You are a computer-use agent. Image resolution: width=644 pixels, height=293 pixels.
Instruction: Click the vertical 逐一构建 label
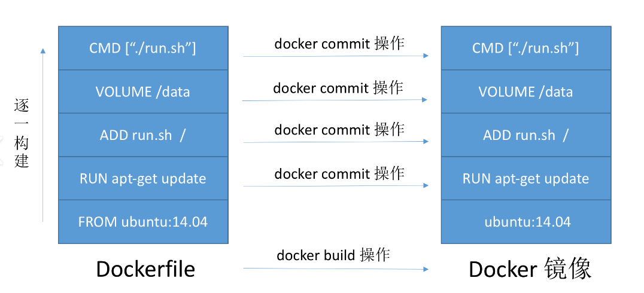pos(22,134)
